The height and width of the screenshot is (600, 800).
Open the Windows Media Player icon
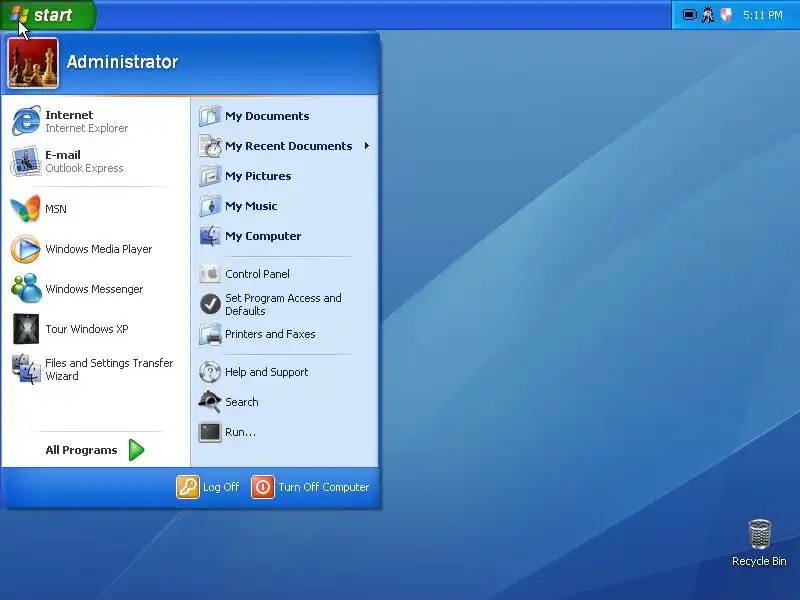tap(26, 249)
